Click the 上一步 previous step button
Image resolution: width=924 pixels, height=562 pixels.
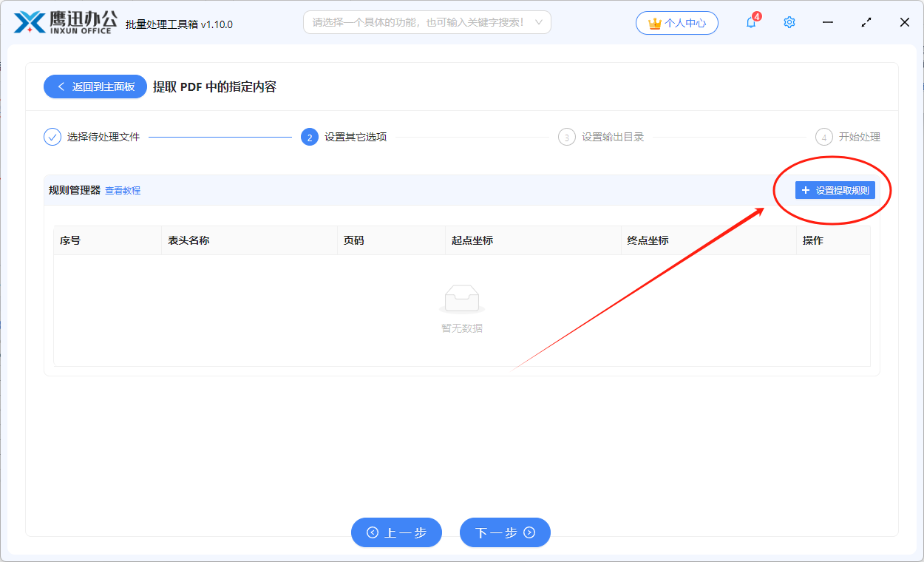(396, 532)
